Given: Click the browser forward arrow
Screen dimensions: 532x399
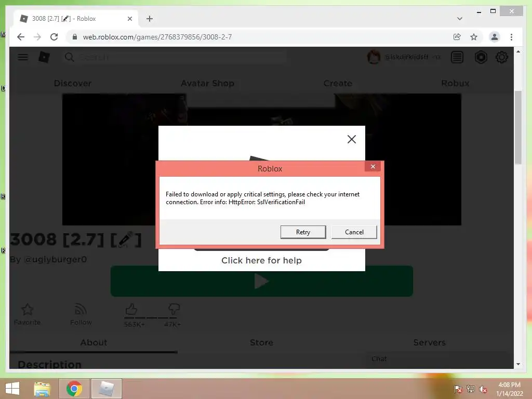Looking at the screenshot, I should 37,37.
